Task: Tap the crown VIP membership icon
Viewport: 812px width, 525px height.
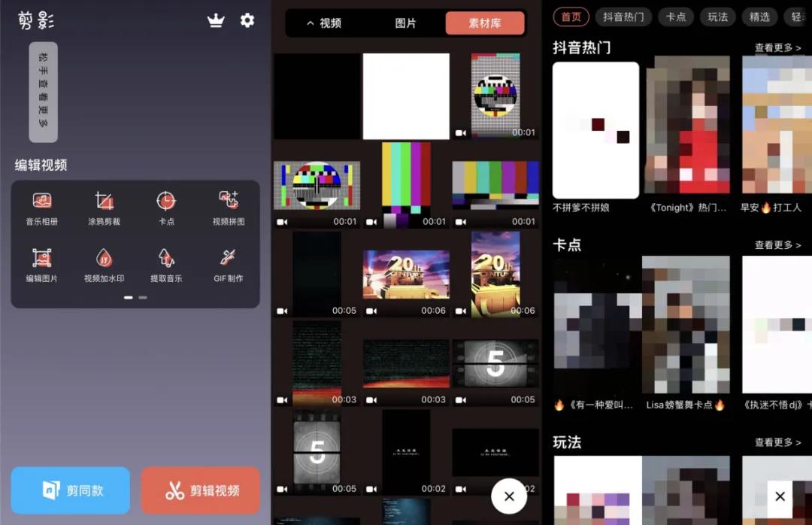Action: pyautogui.click(x=216, y=21)
